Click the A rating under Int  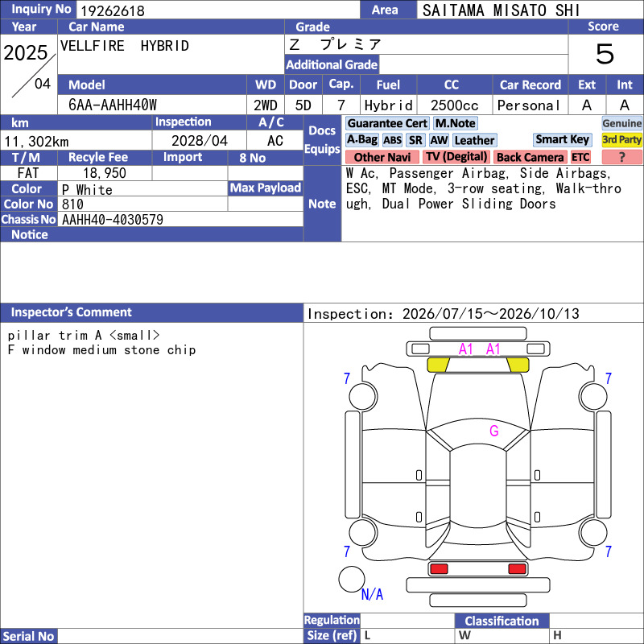[625, 105]
